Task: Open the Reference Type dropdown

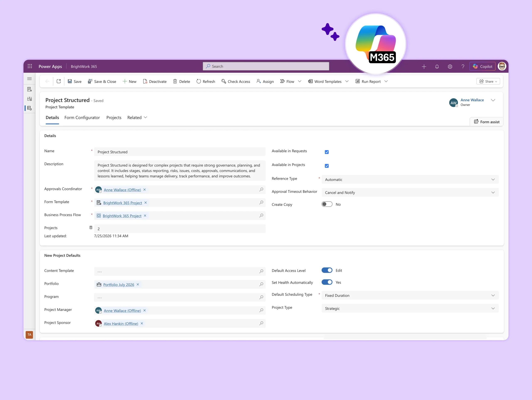Action: [410, 180]
